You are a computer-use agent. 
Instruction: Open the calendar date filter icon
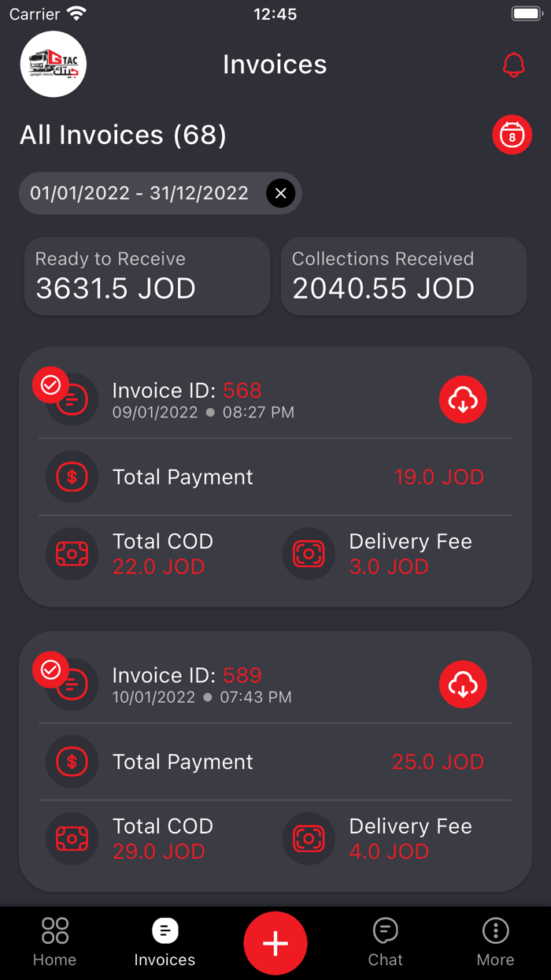tap(512, 135)
